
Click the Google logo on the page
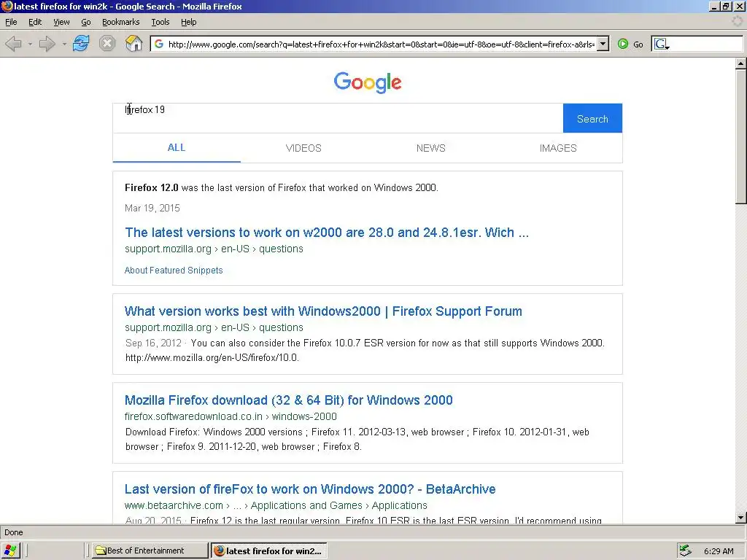368,82
